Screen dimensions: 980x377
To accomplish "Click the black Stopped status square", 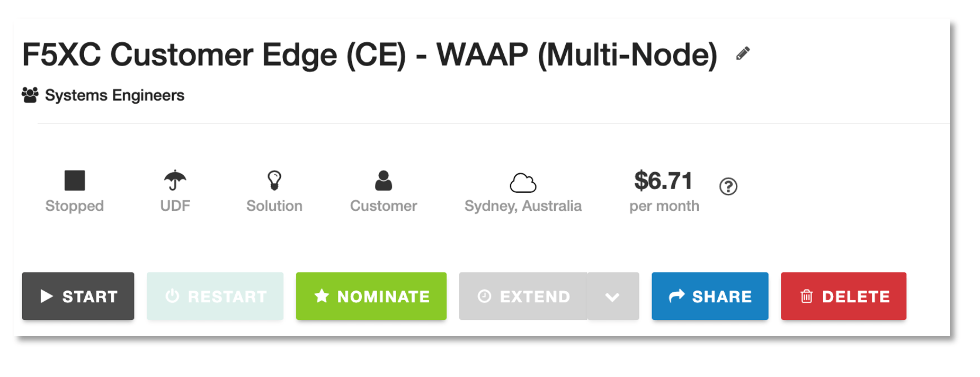I will tap(75, 180).
